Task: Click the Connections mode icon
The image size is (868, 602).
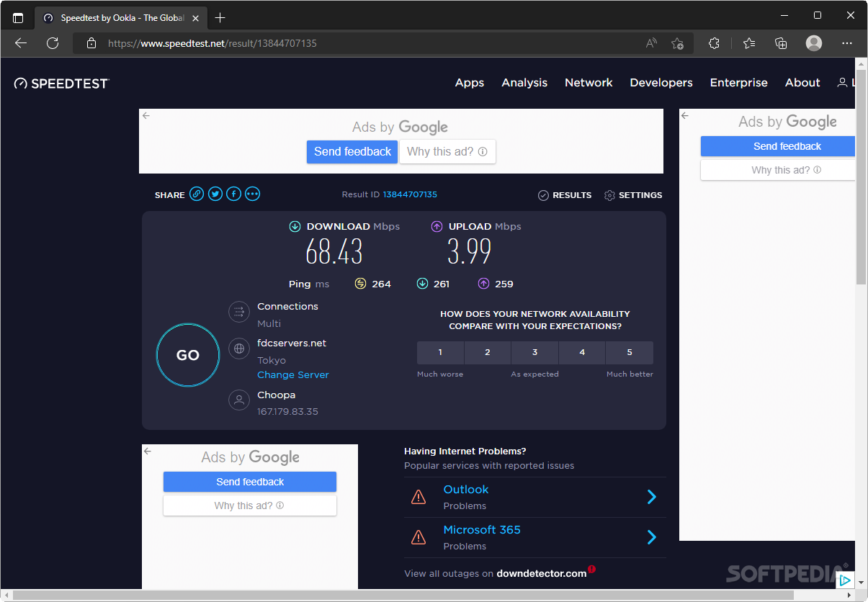Action: coord(239,312)
